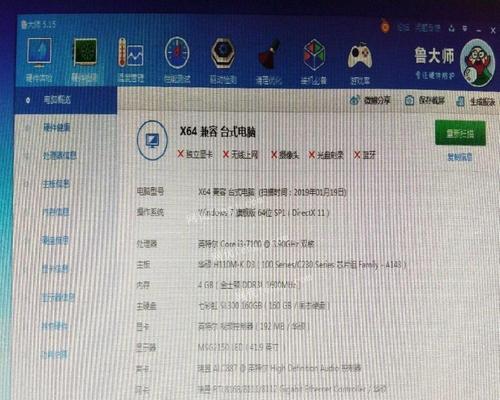
Task: Click the Core i3-7100 processor value
Action: click(256, 244)
